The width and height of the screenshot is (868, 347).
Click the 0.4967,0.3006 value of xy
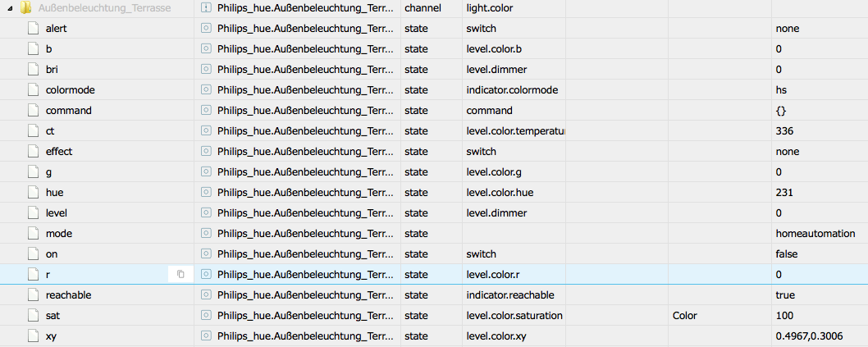(807, 336)
